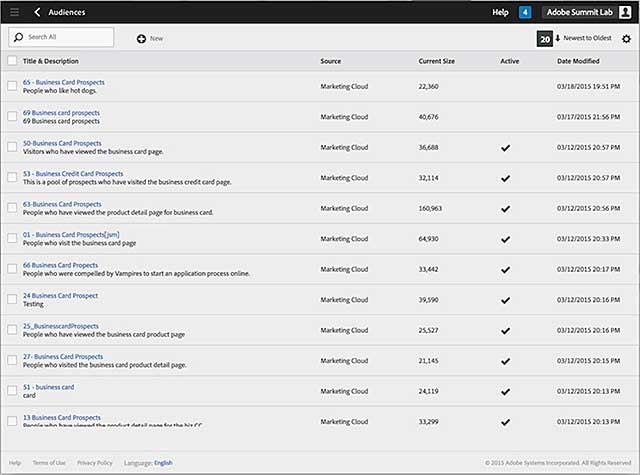This screenshot has width=640, height=475.
Task: Open 51 - business card audience
Action: point(49,387)
